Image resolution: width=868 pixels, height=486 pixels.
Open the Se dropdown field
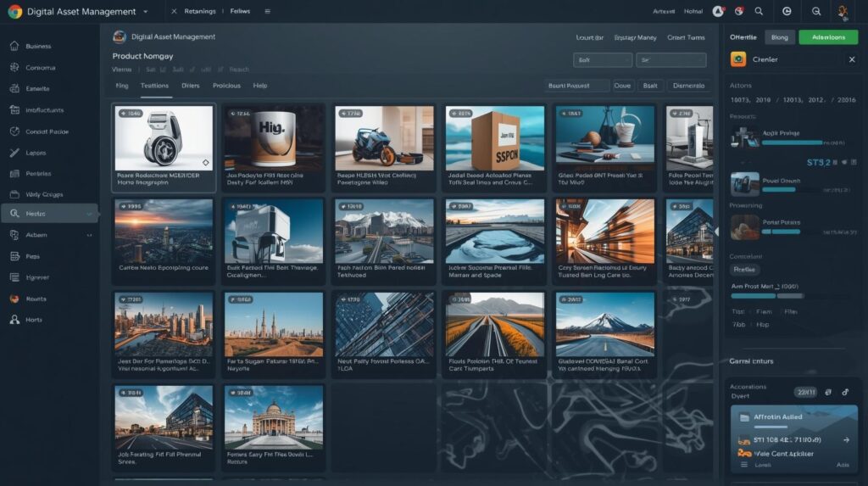click(x=671, y=60)
